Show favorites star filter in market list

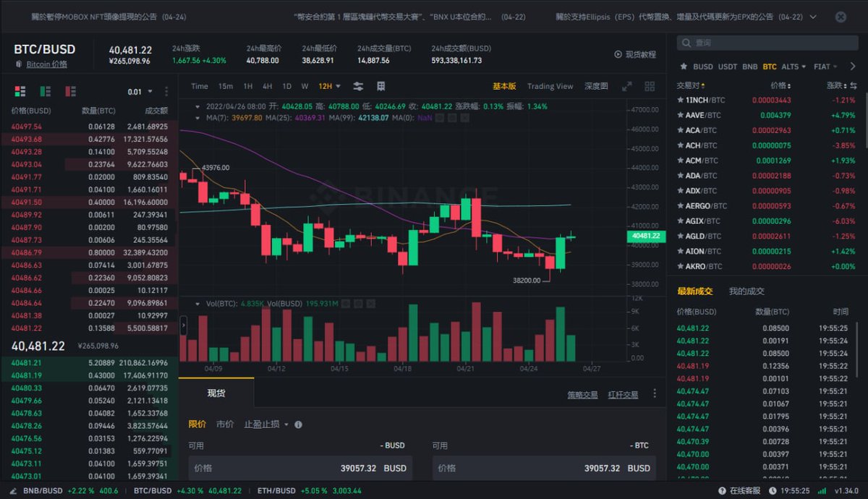pyautogui.click(x=682, y=67)
